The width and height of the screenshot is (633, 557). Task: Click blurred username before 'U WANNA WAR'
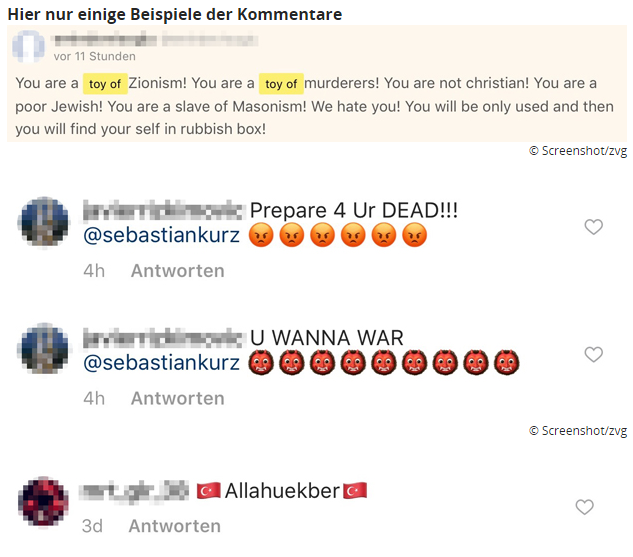click(x=164, y=338)
